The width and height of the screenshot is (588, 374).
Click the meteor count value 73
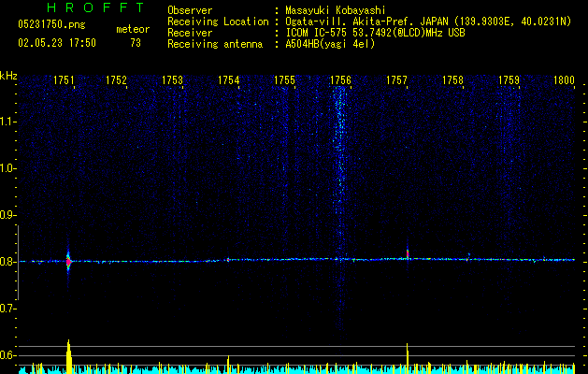pos(136,43)
